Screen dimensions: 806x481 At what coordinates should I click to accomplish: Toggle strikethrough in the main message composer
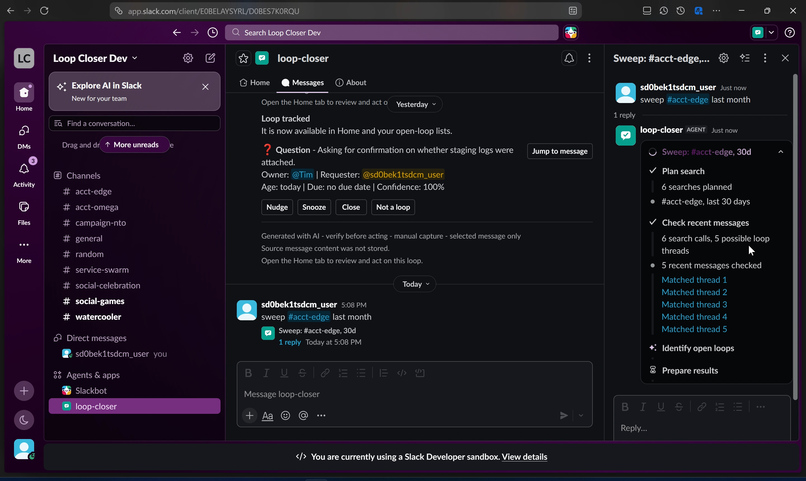pyautogui.click(x=302, y=373)
